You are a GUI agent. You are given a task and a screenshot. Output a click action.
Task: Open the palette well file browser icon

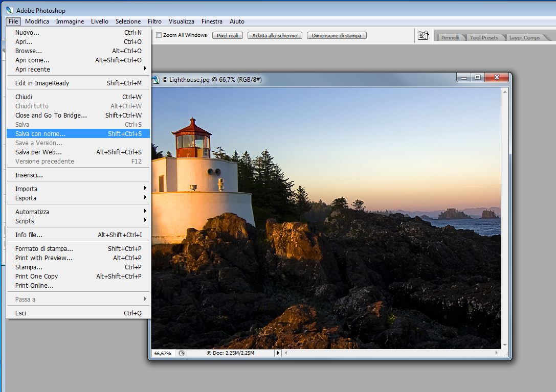423,35
